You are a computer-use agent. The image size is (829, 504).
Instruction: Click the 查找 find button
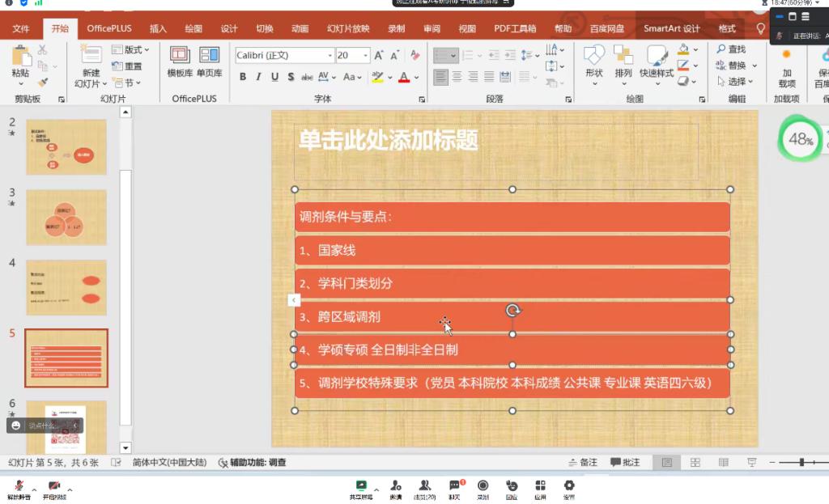tap(731, 50)
